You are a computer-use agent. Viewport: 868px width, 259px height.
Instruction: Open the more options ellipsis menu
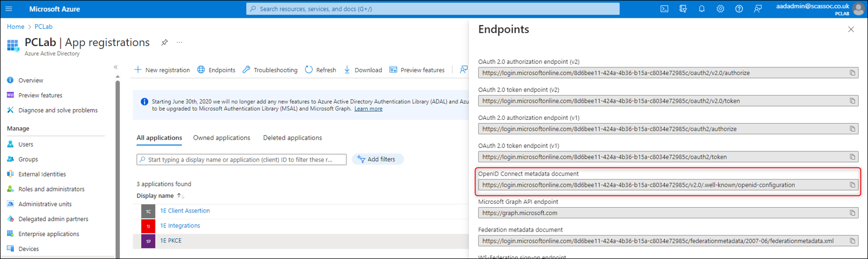point(180,42)
